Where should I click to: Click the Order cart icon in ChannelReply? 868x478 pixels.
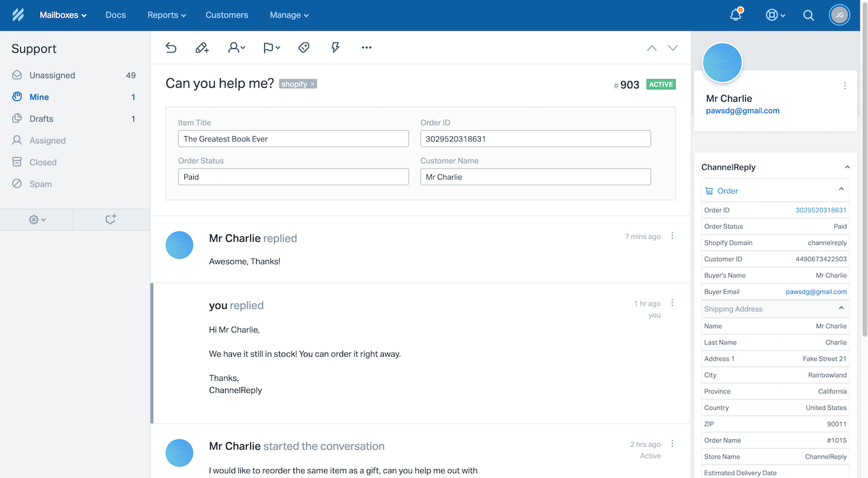[x=709, y=191]
